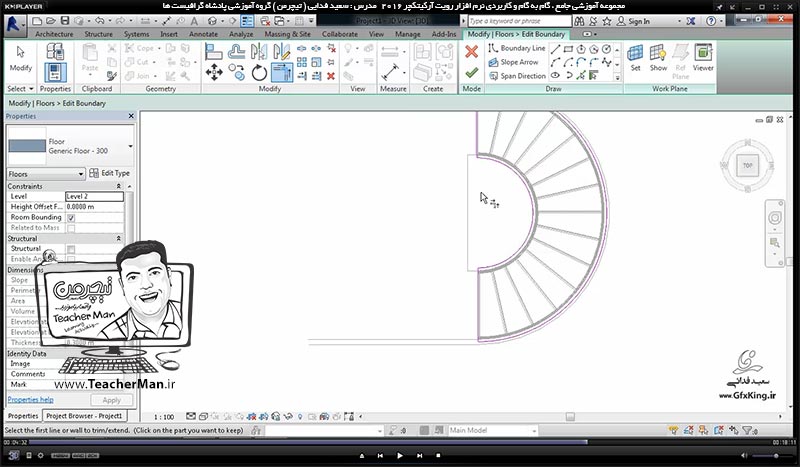800x467 pixels.
Task: Select the Move tool
Action: [214, 72]
